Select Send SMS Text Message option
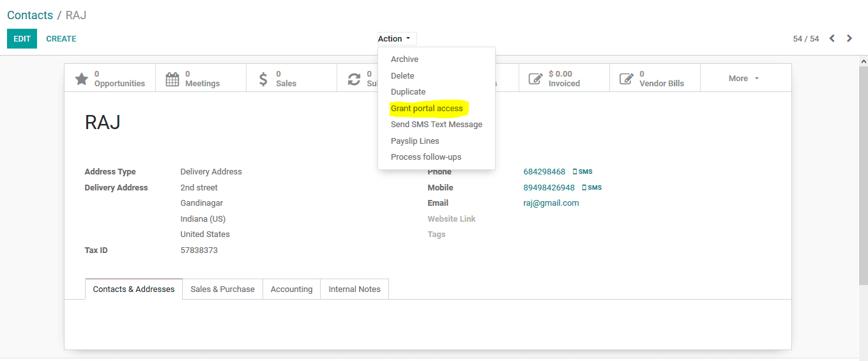 click(437, 125)
